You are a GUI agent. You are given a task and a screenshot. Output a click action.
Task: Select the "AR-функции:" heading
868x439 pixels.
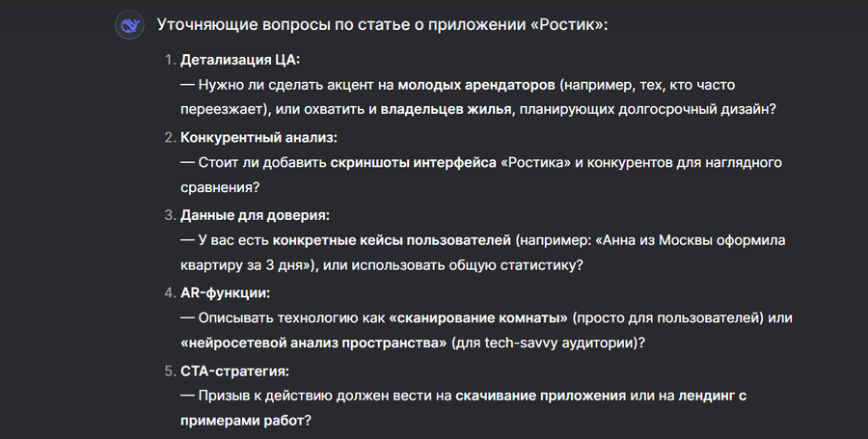click(x=226, y=292)
